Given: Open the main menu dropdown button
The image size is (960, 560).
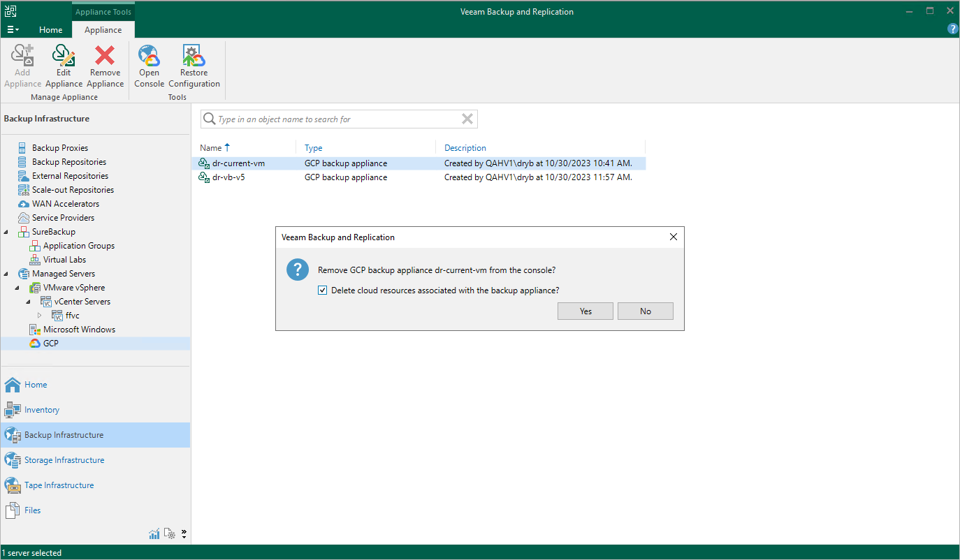Looking at the screenshot, I should point(13,30).
